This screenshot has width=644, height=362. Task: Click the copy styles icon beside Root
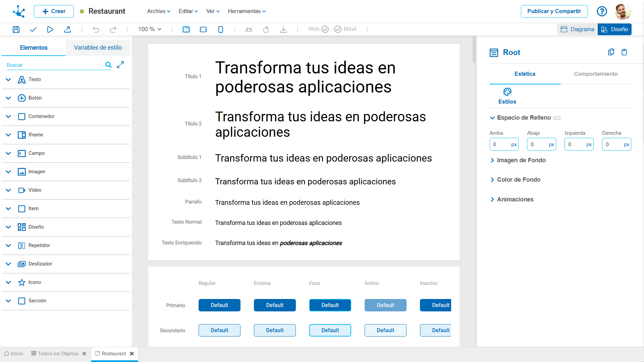pos(611,52)
